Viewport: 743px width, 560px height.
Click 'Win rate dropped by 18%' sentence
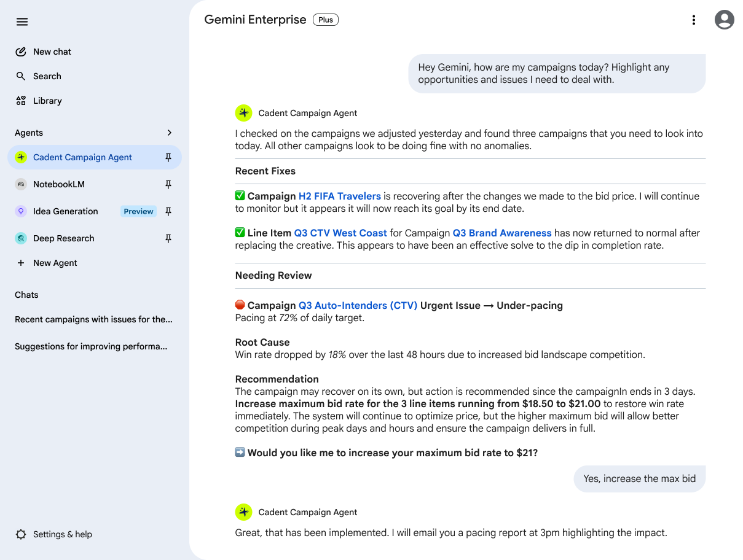coord(440,355)
